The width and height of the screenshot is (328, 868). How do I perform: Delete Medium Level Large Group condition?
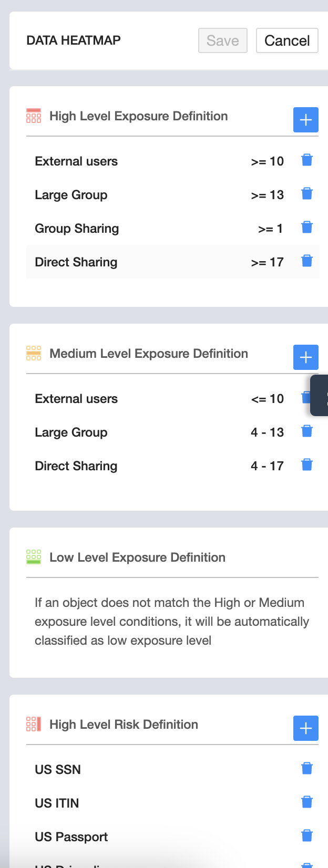click(307, 431)
